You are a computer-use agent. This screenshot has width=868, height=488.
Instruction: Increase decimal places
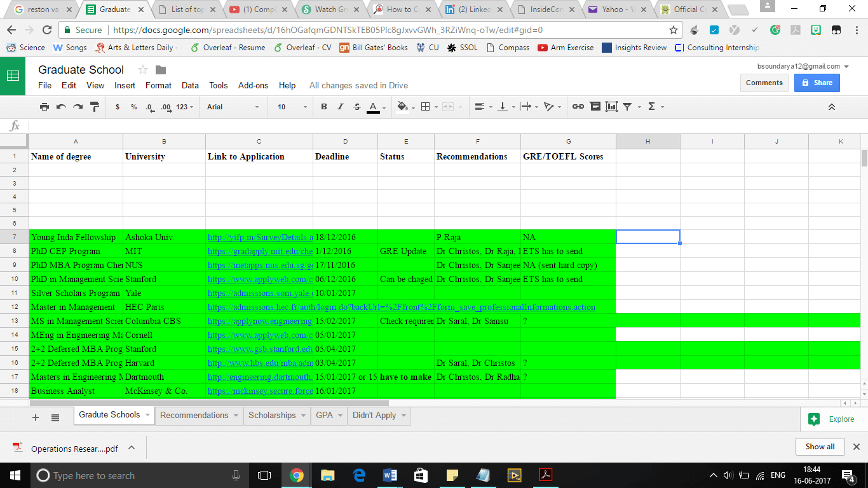[166, 107]
